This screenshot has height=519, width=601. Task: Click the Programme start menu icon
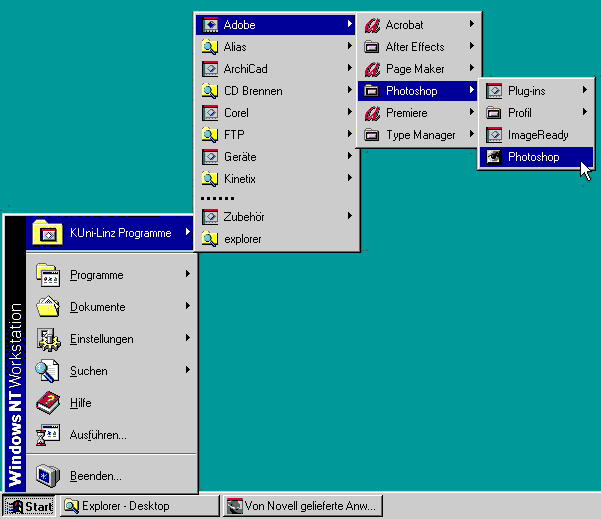pyautogui.click(x=48, y=275)
